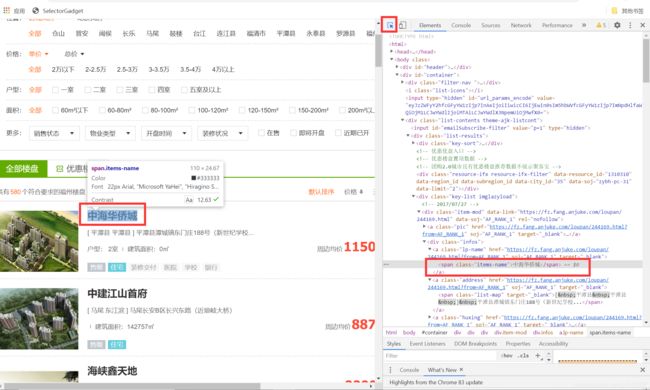Collapse the body element node
The height and width of the screenshot is (390, 650).
coord(392,59)
